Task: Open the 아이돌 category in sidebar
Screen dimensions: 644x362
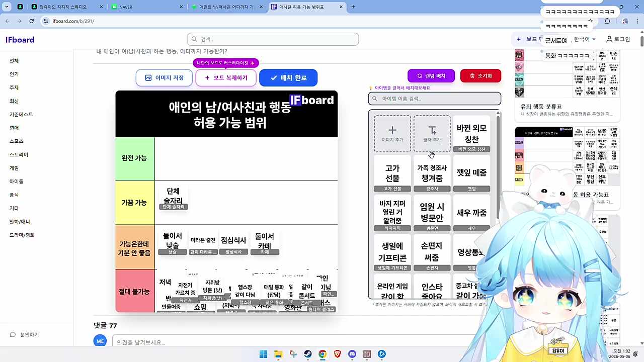Action: pos(17,182)
